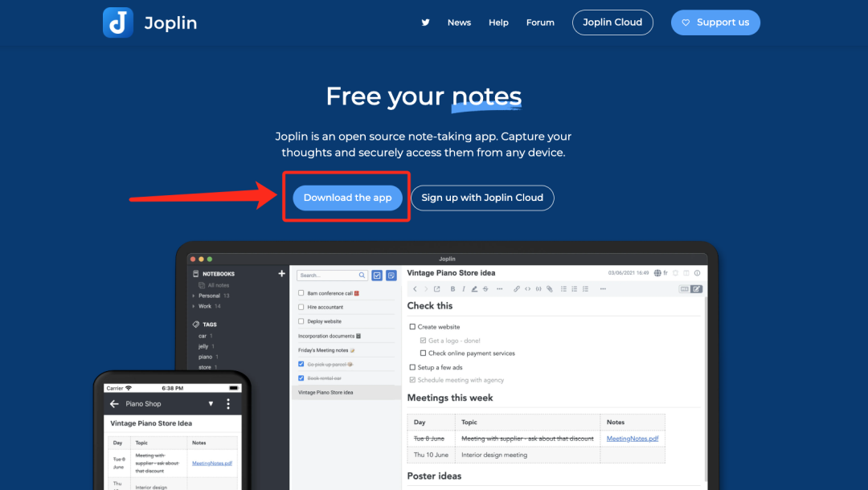Image resolution: width=868 pixels, height=490 pixels.
Task: Toggle strikethrough formatting
Action: click(x=485, y=288)
